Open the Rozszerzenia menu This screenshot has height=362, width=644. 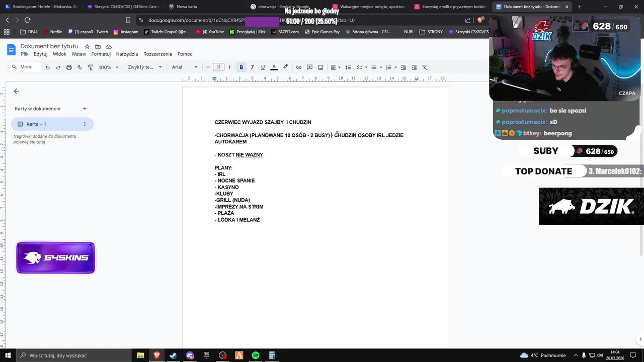coord(157,54)
